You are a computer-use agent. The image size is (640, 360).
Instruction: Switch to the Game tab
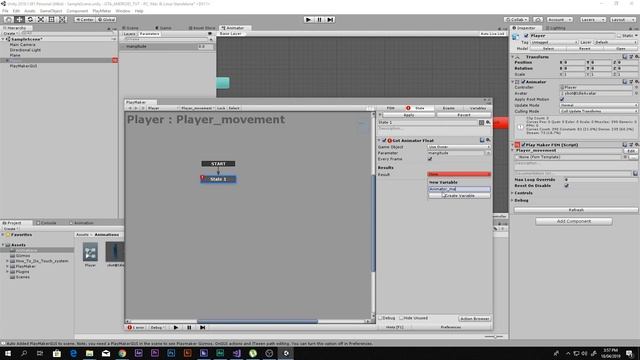(164, 28)
